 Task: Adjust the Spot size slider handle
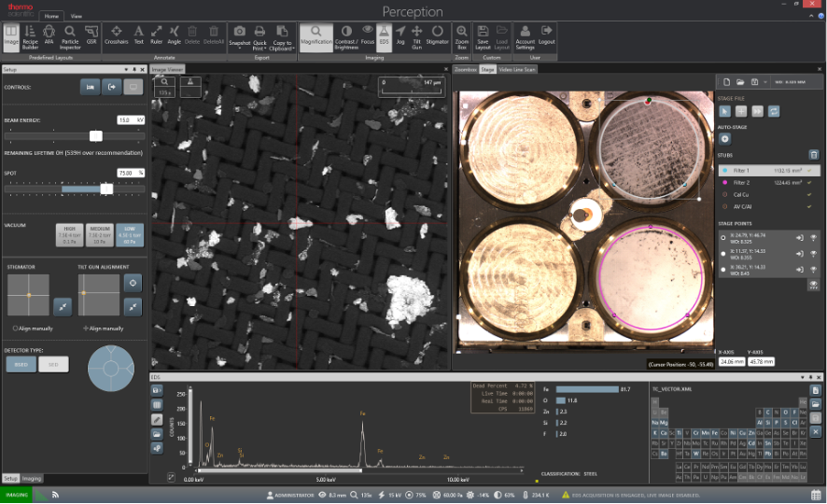[x=106, y=189]
